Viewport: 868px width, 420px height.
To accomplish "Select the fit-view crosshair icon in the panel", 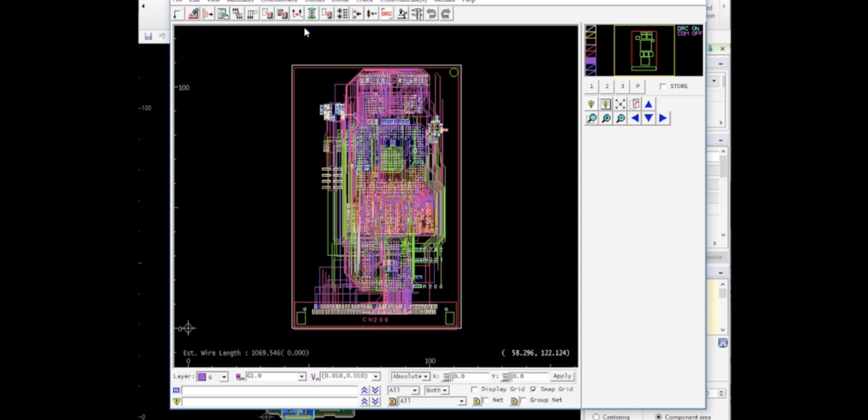I will pos(620,103).
